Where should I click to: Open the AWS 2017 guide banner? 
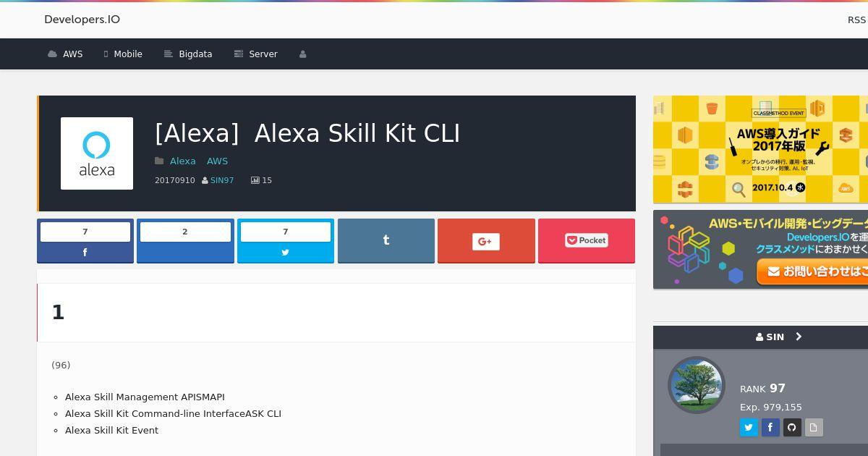coord(760,149)
